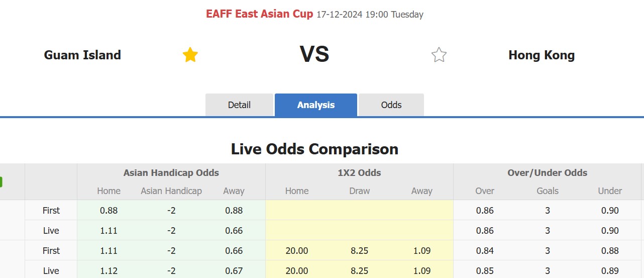The height and width of the screenshot is (278, 644).
Task: Open the EAFF East Asian Cup league link
Action: point(259,14)
